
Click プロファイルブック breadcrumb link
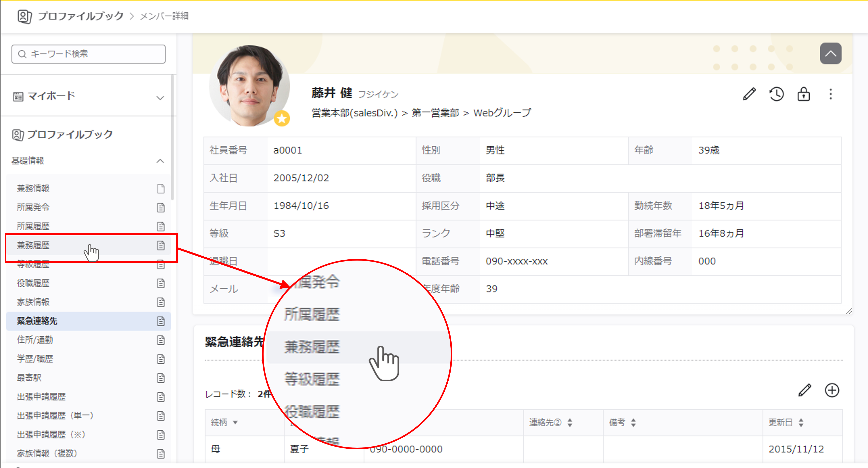(x=81, y=16)
